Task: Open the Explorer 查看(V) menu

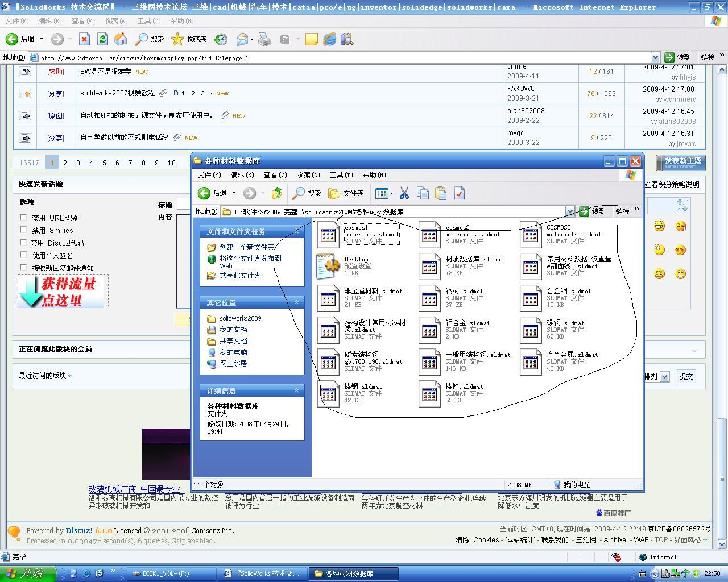Action: [275, 175]
